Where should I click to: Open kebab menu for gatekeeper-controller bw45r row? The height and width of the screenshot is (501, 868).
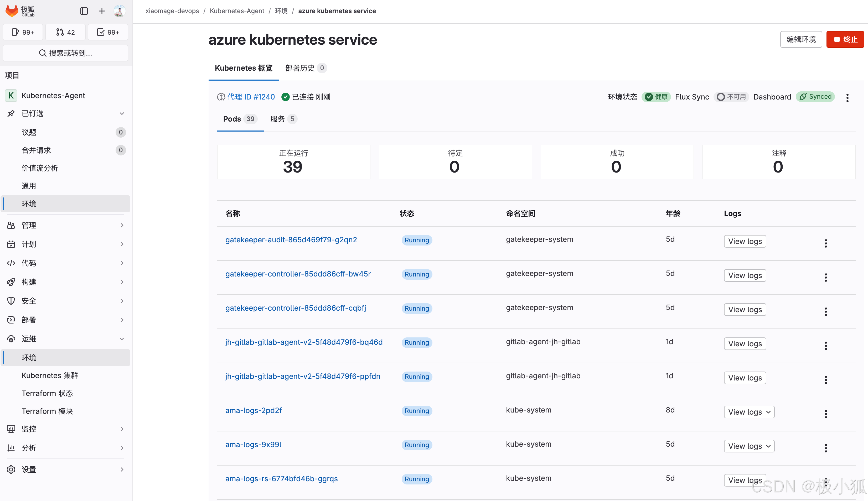pos(826,277)
